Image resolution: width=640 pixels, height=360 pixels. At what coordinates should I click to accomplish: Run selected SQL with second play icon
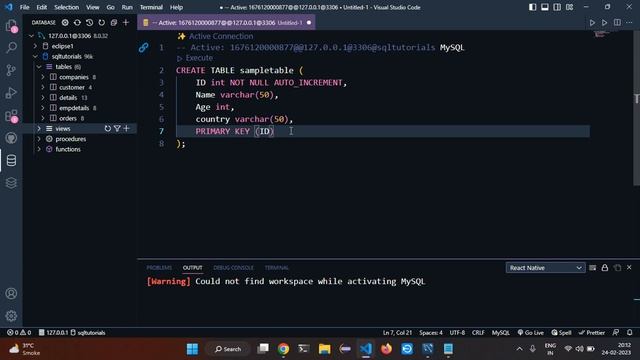(604, 23)
